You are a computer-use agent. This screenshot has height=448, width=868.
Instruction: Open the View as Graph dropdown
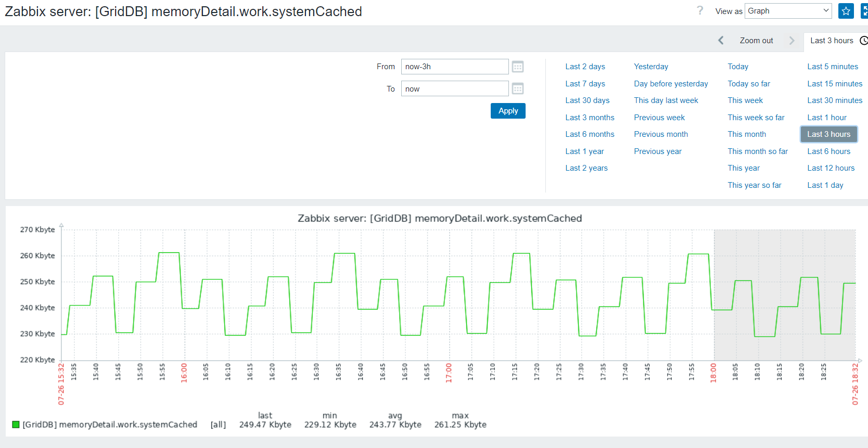click(788, 11)
